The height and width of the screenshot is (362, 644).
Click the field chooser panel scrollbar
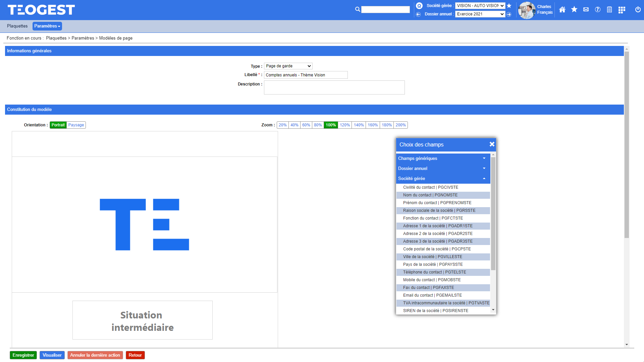click(493, 213)
